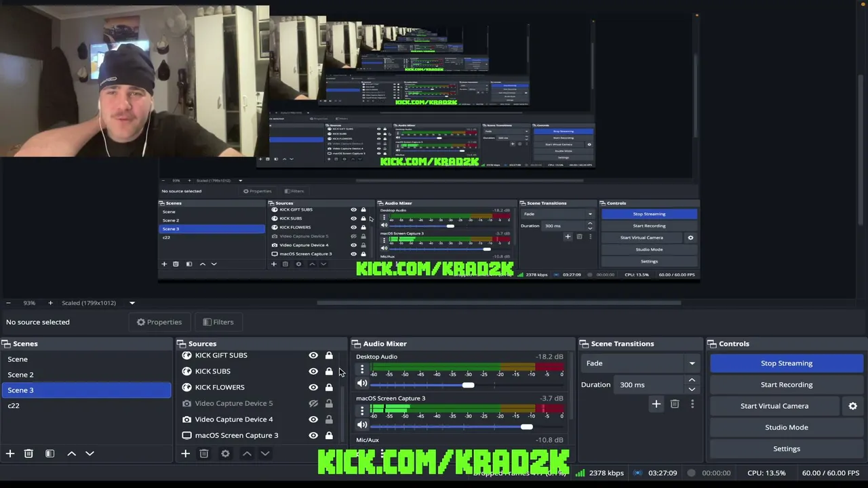Open the source Filters button
Viewport: 868px width, 488px height.
(x=218, y=322)
